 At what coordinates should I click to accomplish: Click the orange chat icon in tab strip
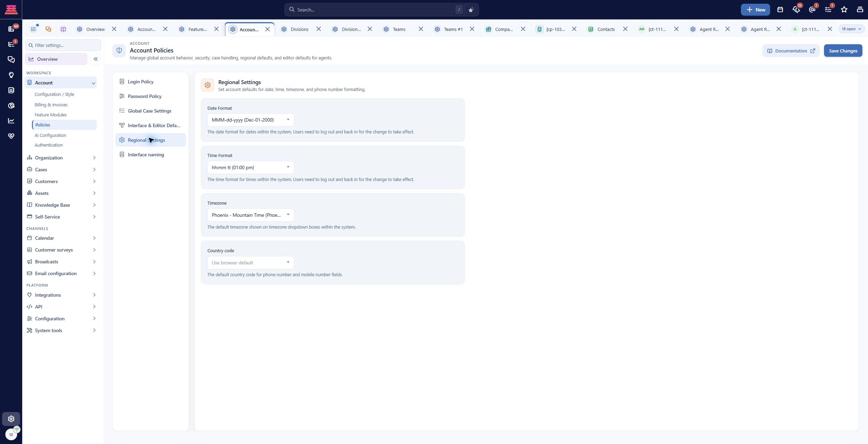48,29
